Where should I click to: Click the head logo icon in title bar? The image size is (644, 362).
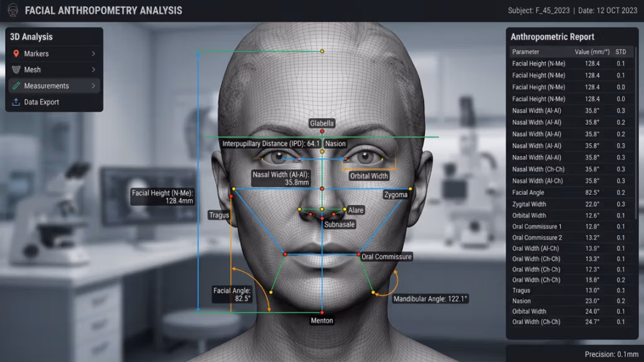click(13, 10)
